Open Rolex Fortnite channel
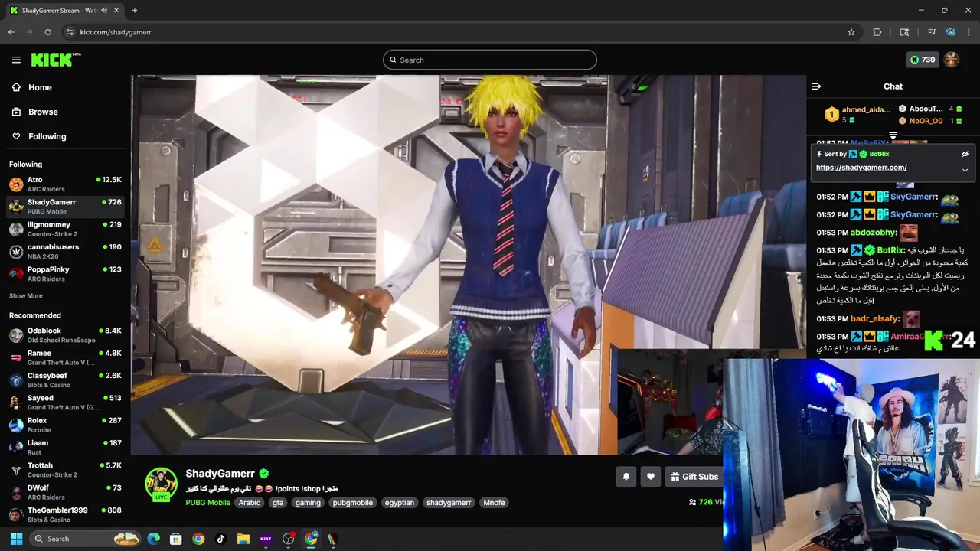Screen dimensions: 980x551 (x=65, y=425)
